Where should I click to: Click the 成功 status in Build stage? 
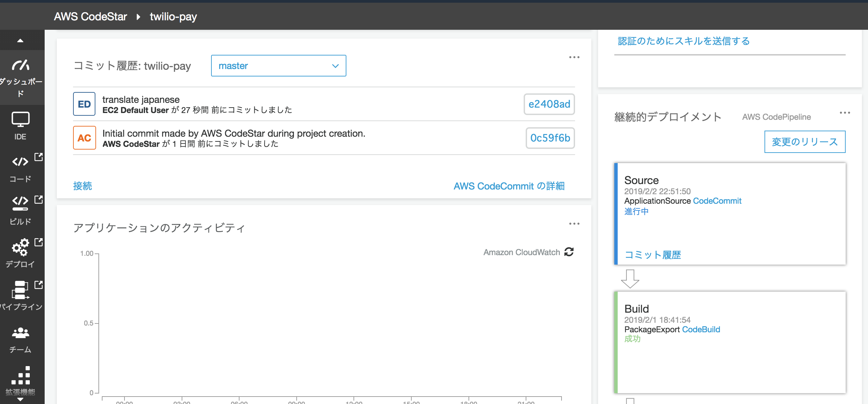[632, 339]
